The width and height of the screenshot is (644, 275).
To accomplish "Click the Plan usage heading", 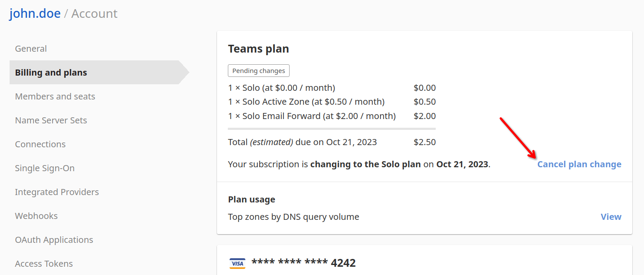I will click(x=251, y=199).
